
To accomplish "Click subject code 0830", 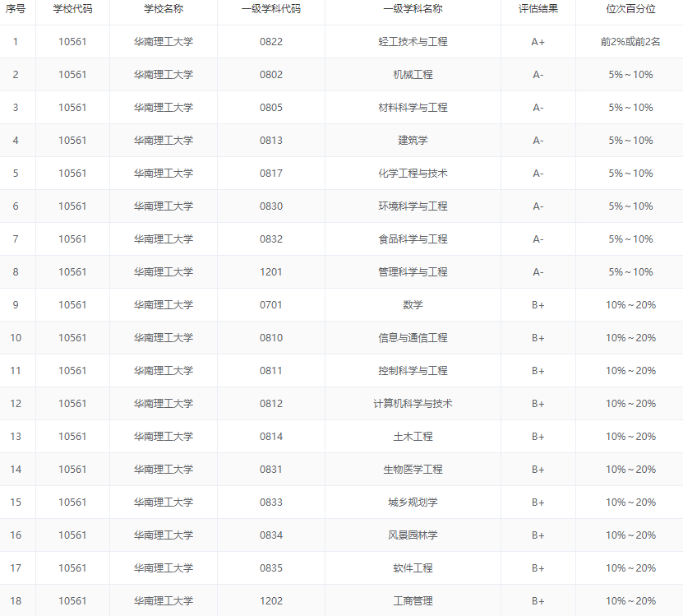I will 271,206.
